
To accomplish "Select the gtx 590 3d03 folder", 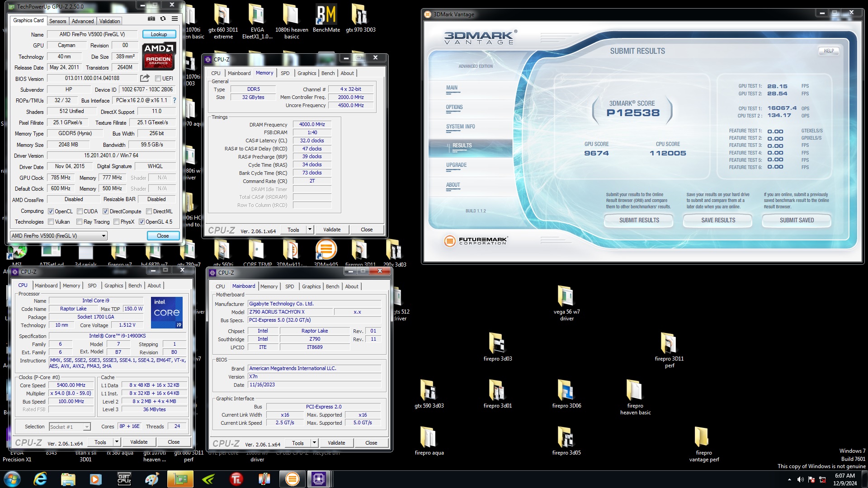I will [429, 394].
